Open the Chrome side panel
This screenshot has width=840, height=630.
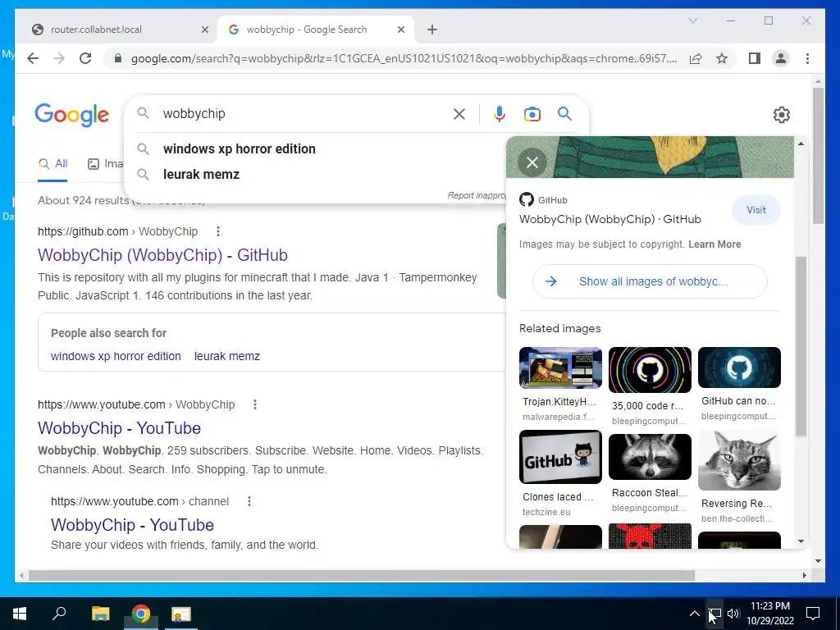tap(755, 58)
